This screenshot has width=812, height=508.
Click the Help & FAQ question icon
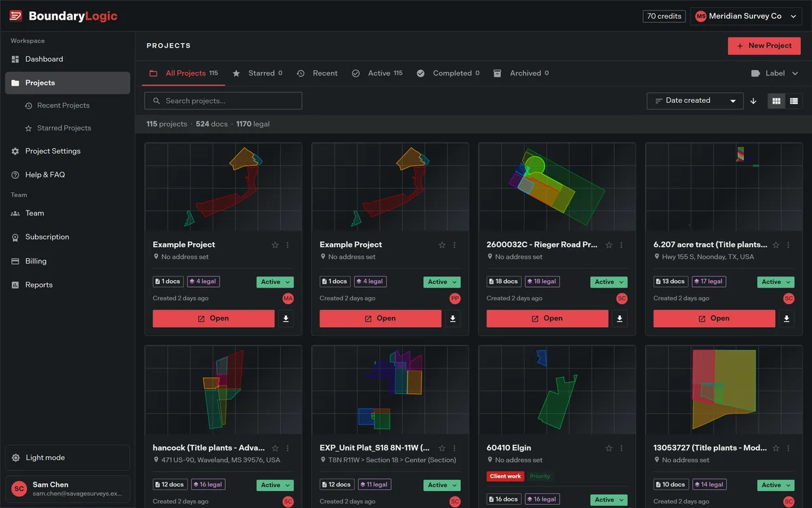(x=15, y=175)
